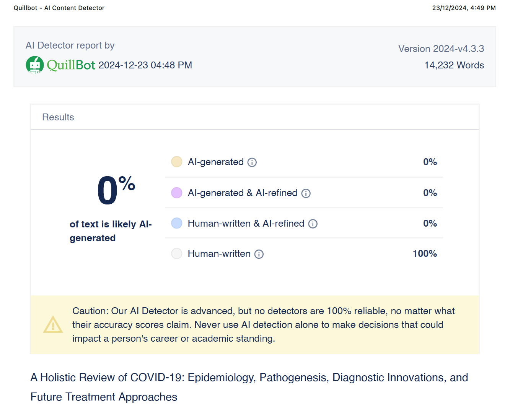Click the QuillBot brand name text
Screen dimensions: 510x420
point(71,65)
